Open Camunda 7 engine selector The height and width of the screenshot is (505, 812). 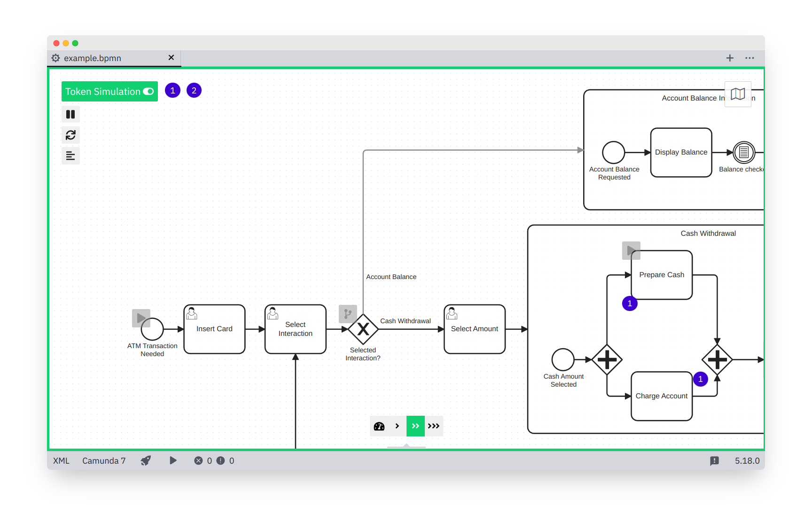(x=104, y=460)
